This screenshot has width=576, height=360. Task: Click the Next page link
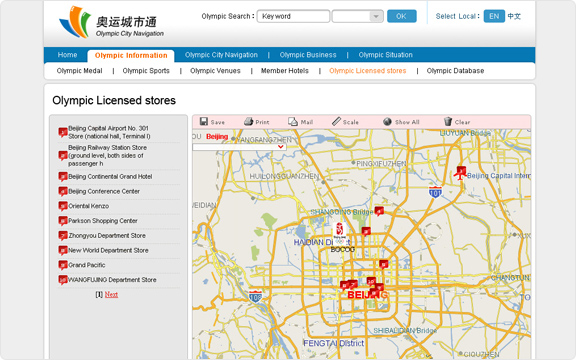111,294
